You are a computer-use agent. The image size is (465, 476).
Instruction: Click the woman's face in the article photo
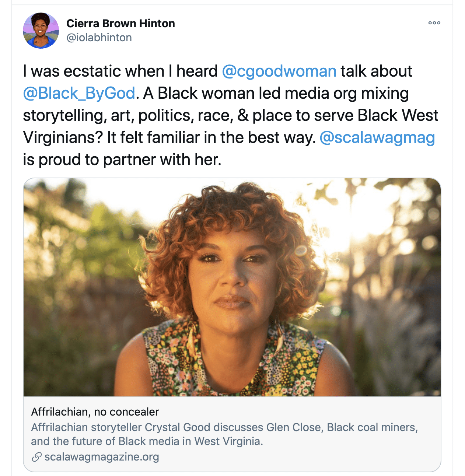coord(232,273)
